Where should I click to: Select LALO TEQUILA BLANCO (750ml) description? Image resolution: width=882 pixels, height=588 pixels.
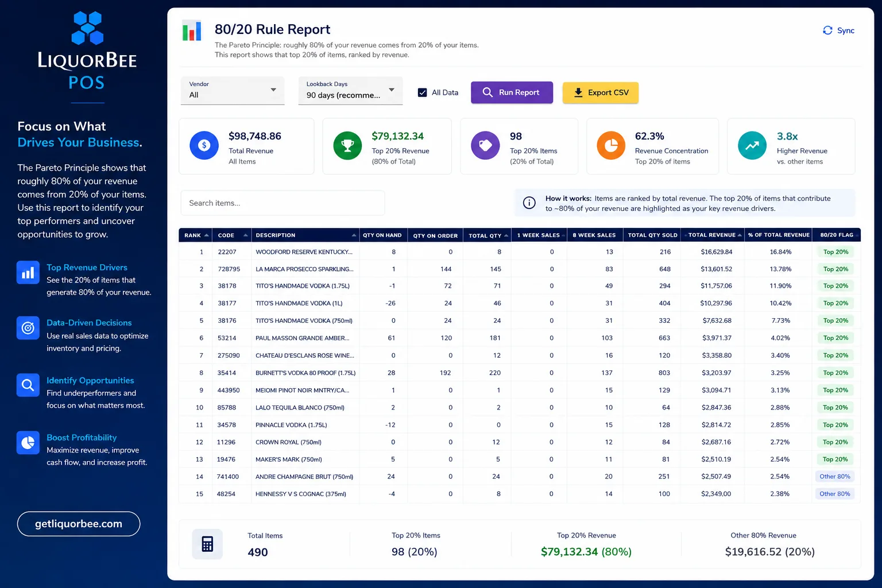coord(300,408)
